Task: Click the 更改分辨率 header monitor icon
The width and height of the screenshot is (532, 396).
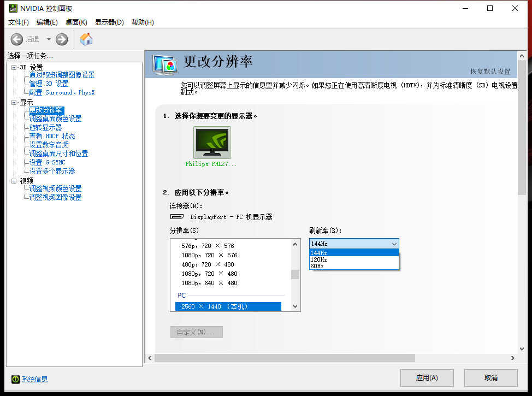Action: [165, 64]
